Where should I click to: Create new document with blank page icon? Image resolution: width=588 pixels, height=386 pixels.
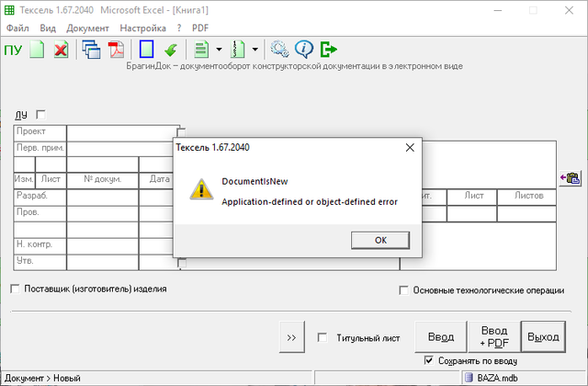(x=37, y=50)
